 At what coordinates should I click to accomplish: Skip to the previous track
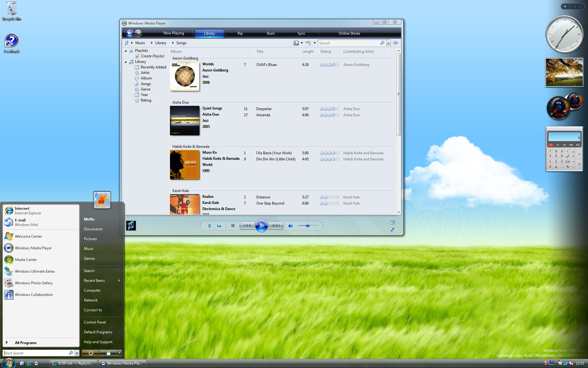[x=247, y=226]
